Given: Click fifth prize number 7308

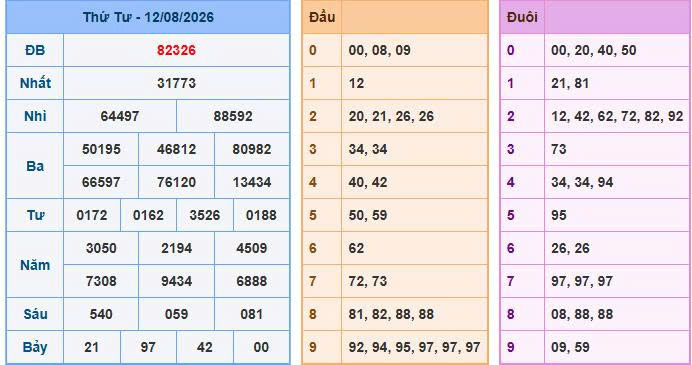Looking at the screenshot, I should coord(101,281).
